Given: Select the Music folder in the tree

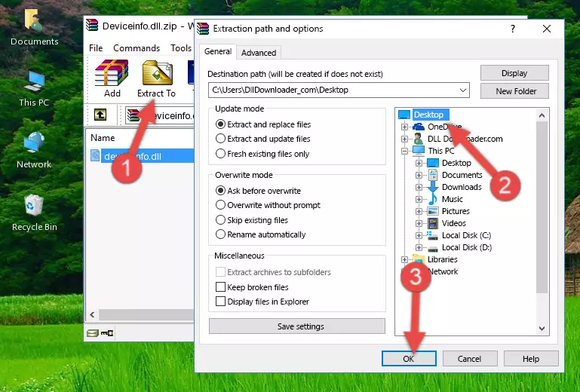Looking at the screenshot, I should pos(453,199).
